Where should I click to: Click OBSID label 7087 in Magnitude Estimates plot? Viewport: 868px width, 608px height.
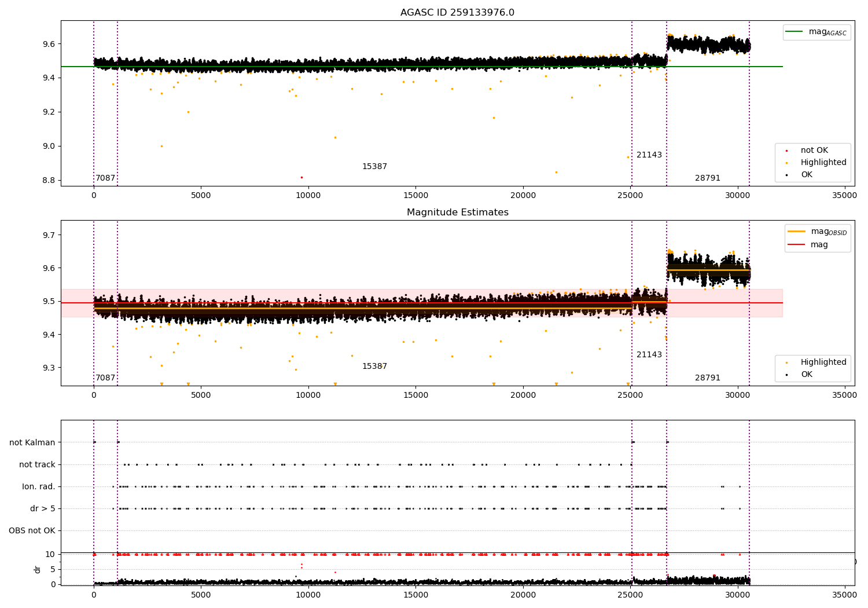(105, 378)
